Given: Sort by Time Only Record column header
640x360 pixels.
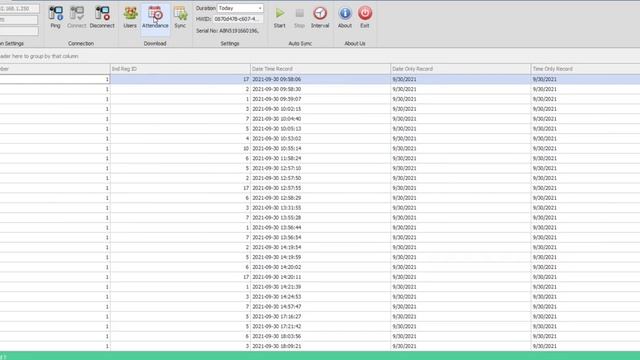Looking at the screenshot, I should pyautogui.click(x=585, y=69).
